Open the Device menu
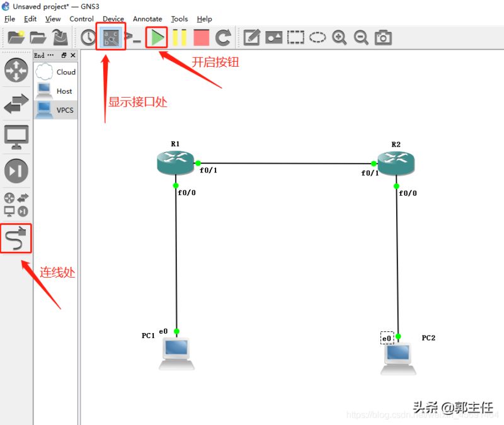This screenshot has width=504, height=425. coord(113,19)
